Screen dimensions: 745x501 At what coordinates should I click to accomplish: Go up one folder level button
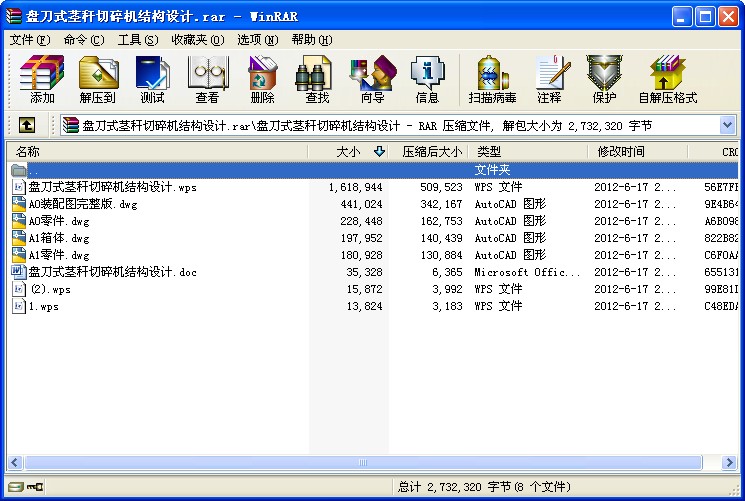(27, 125)
